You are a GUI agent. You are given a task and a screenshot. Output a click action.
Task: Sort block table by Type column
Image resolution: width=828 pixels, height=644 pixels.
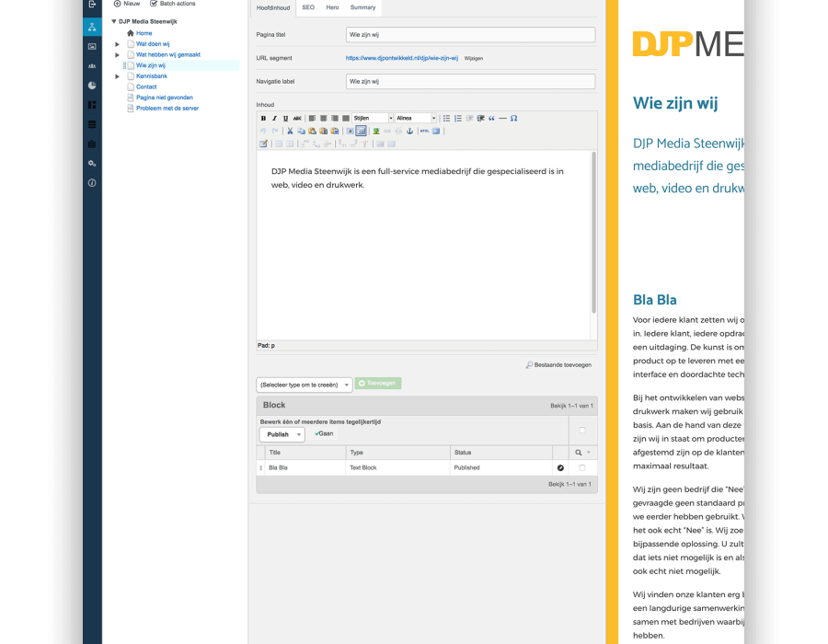pyautogui.click(x=356, y=453)
